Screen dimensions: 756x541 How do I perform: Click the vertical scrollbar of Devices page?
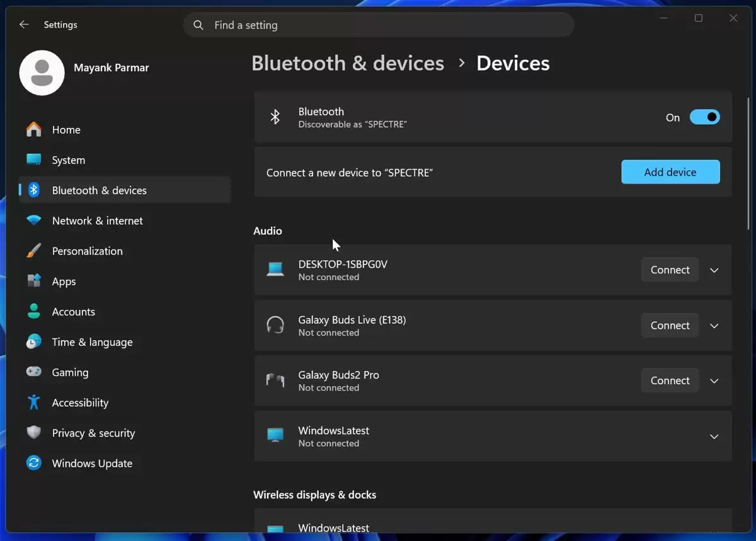(748, 164)
